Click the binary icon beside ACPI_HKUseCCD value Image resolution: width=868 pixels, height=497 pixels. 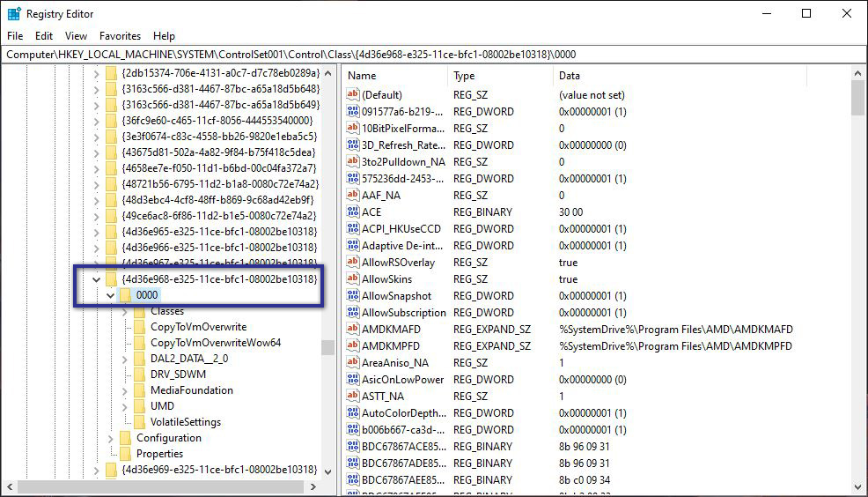[x=353, y=229]
